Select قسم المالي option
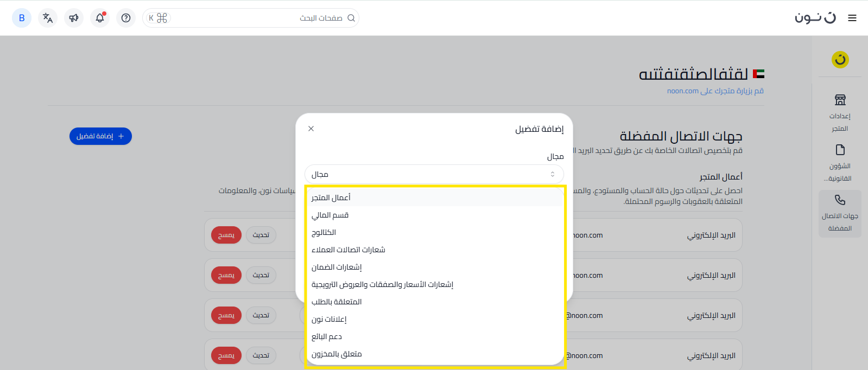The image size is (868, 370). pyautogui.click(x=330, y=215)
